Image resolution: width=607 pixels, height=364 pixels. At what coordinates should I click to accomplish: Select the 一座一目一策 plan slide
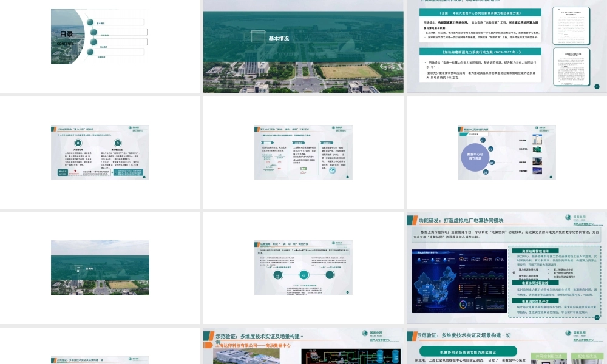pyautogui.click(x=303, y=268)
